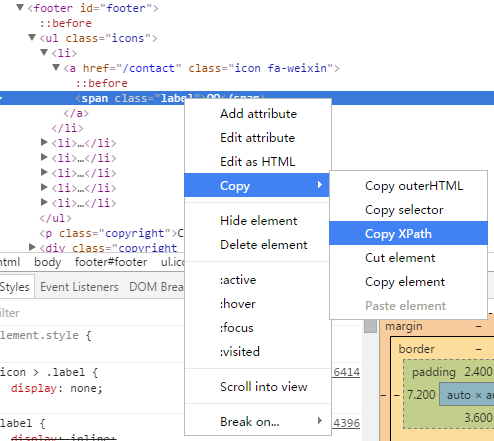
Task: Select body in the breadcrumb bar
Action: [48, 262]
